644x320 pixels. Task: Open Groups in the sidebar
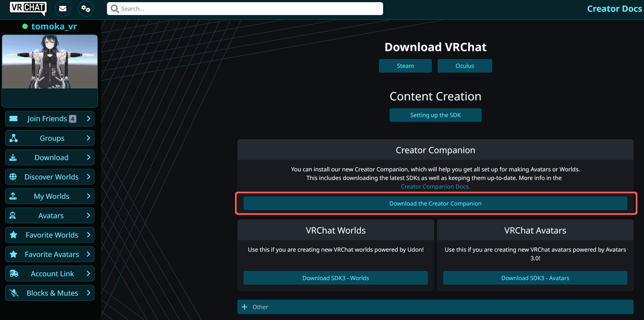point(49,138)
